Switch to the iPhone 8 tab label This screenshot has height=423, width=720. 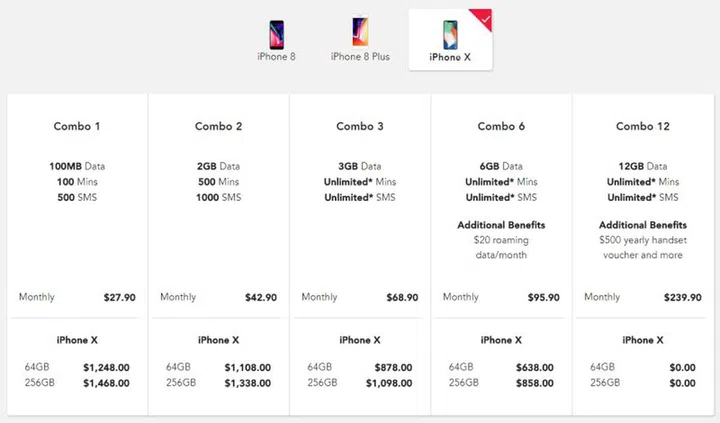(x=277, y=57)
